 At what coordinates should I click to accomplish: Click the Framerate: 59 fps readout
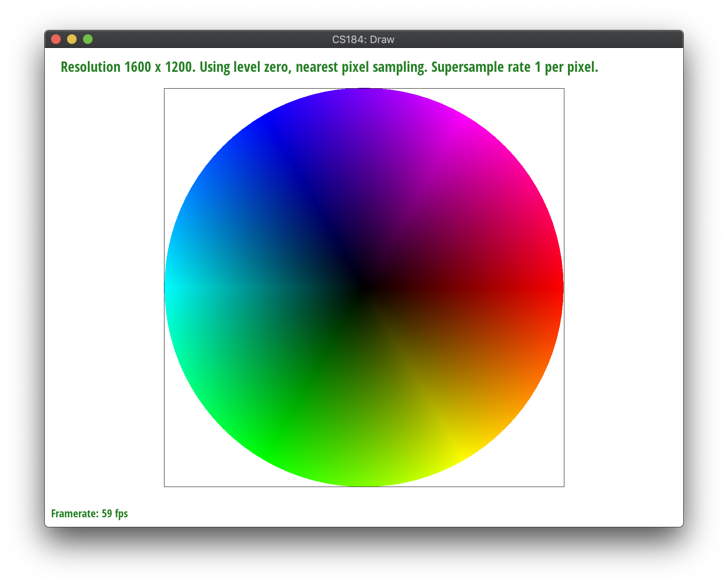[89, 513]
